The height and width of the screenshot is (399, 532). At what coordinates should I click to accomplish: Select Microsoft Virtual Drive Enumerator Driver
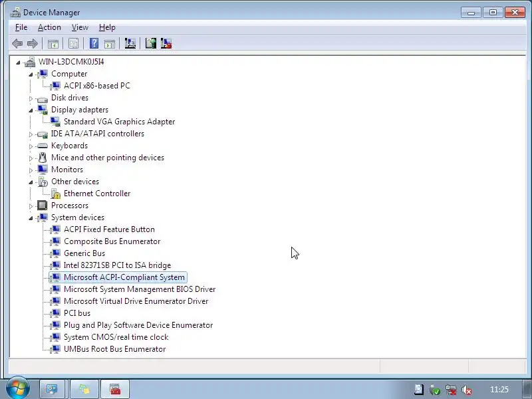click(136, 301)
